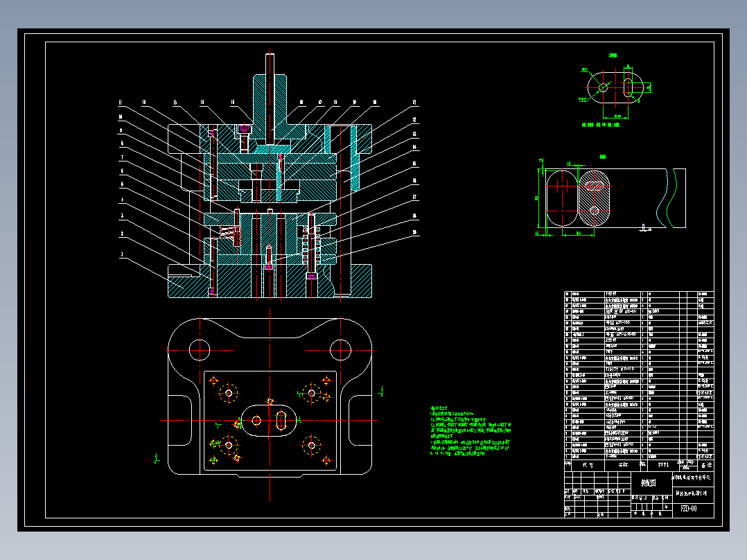Pick the right guide post circle in plan view
Viewport: 747px width, 560px height.
341,350
